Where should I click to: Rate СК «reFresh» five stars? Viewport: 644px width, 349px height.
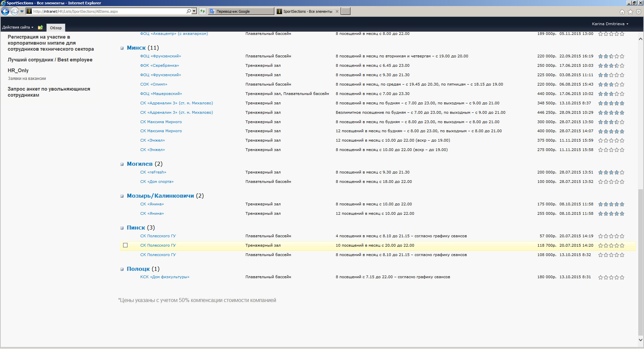point(622,172)
